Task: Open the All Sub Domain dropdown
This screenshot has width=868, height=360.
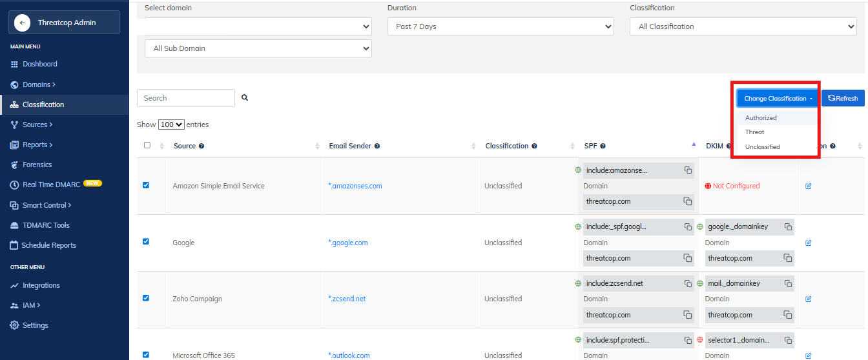Action: click(x=258, y=48)
